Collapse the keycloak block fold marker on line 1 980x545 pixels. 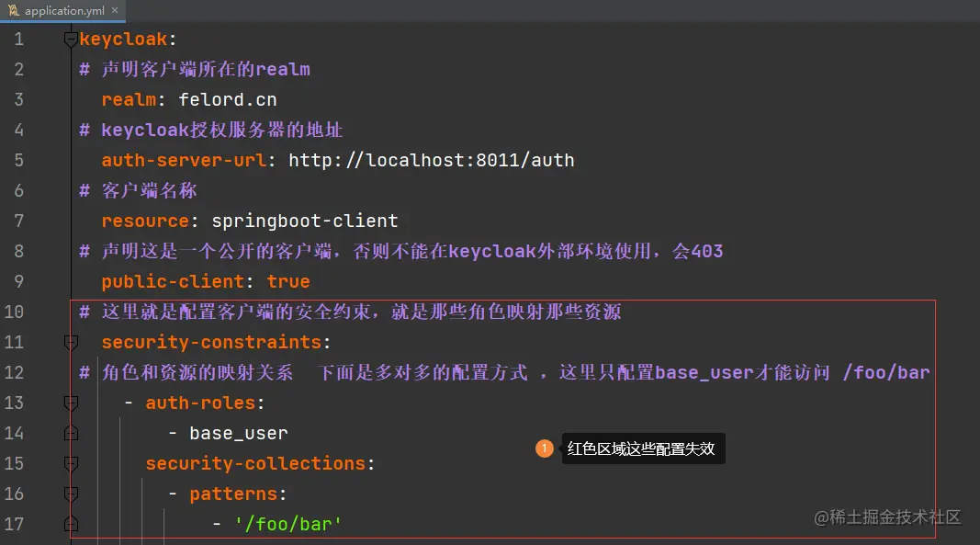(71, 40)
